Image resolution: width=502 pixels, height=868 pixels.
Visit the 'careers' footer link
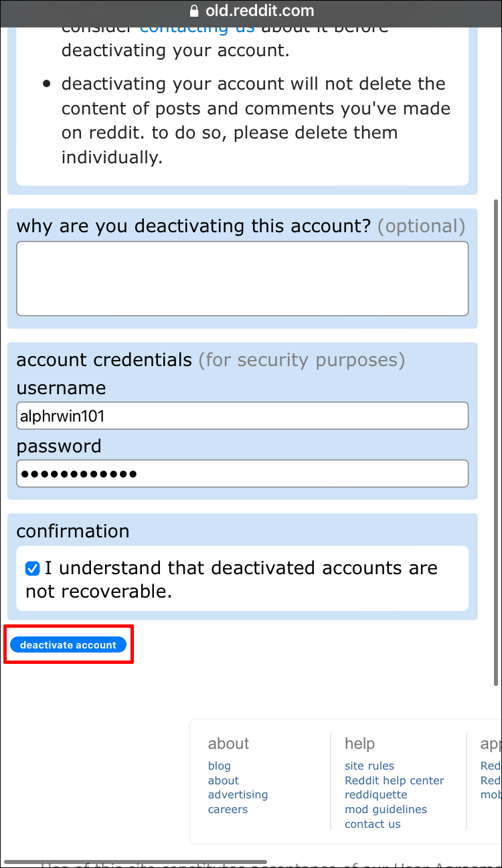click(228, 809)
